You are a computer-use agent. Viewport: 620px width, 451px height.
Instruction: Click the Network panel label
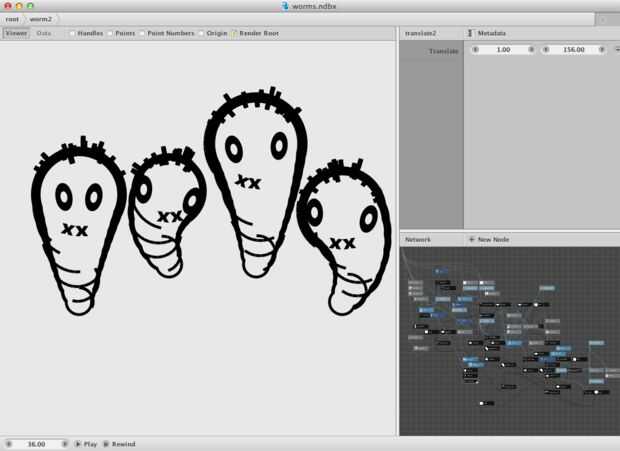point(418,240)
